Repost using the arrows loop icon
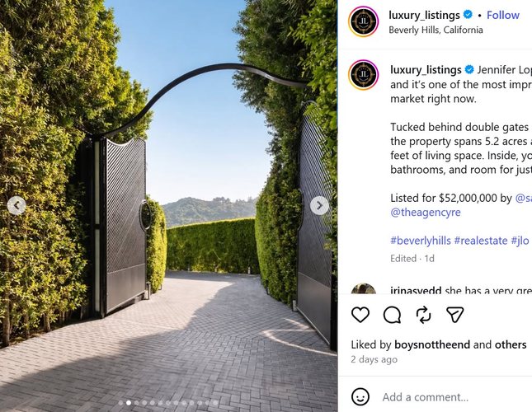Viewport: 532px width, 412px height. [423, 315]
